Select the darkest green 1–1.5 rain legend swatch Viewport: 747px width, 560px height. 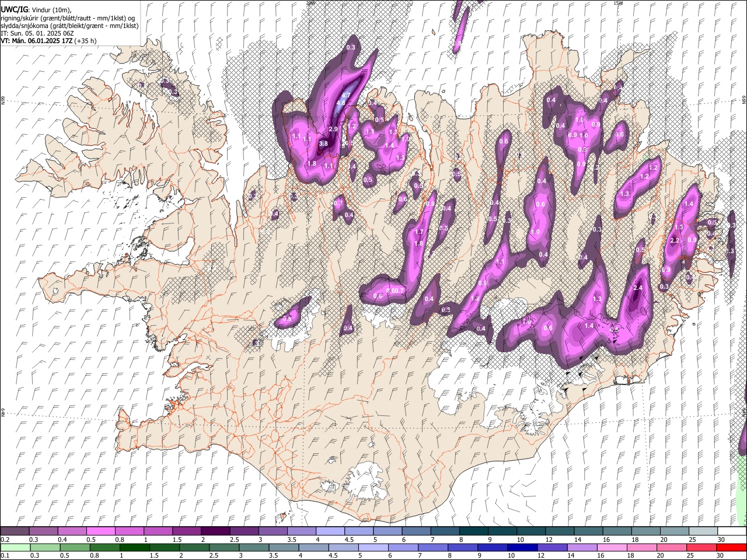pyautogui.click(x=135, y=548)
